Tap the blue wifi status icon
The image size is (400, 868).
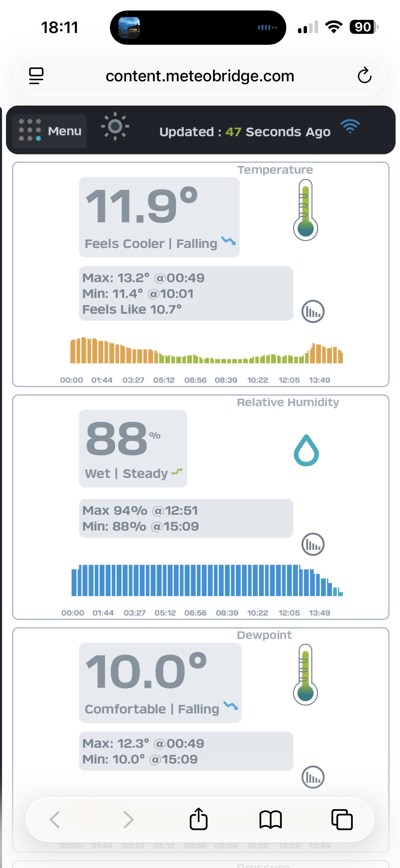(350, 126)
